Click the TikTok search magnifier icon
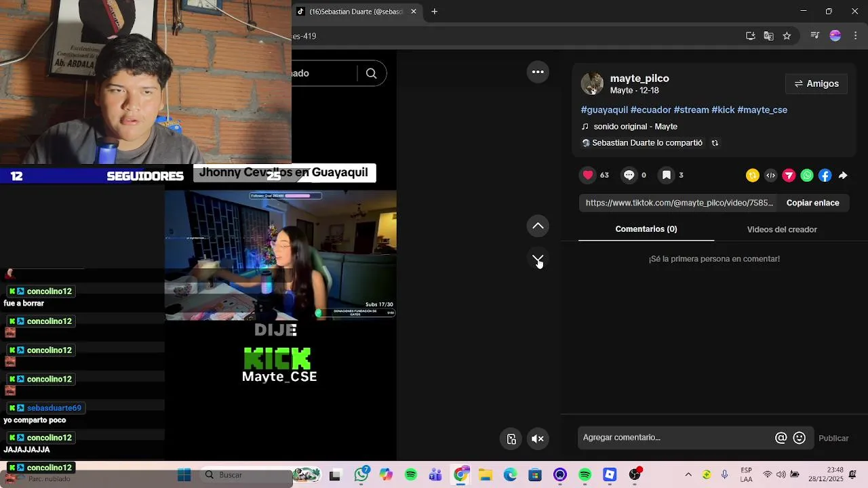 click(x=371, y=73)
